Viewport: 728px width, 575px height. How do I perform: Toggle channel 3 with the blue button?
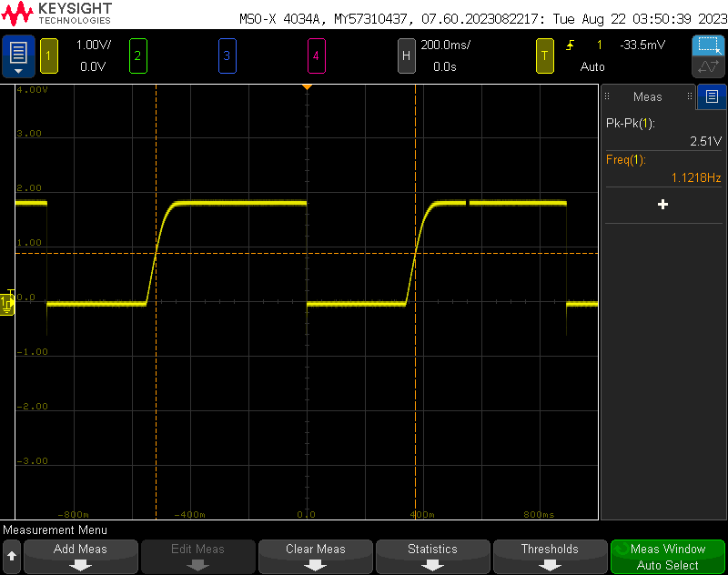click(227, 56)
